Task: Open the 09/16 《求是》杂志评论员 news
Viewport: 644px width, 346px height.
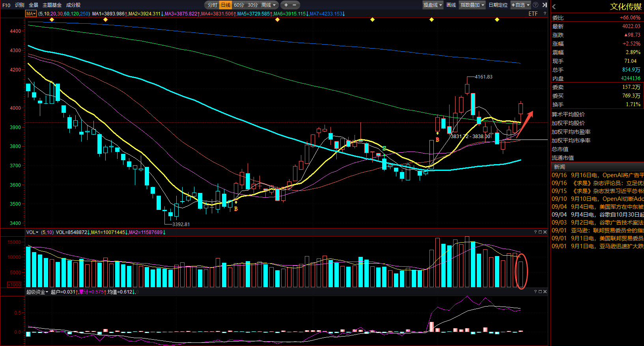Action: 597,183
